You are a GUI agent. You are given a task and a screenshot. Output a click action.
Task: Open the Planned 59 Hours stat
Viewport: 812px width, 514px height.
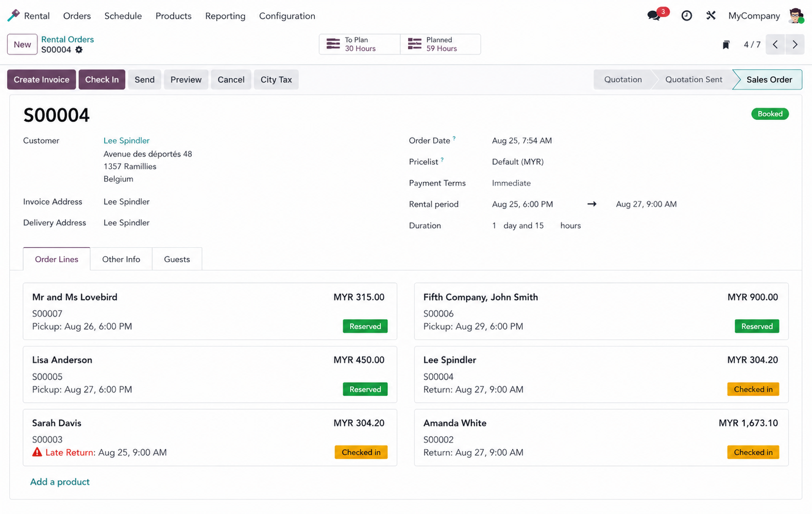(441, 44)
